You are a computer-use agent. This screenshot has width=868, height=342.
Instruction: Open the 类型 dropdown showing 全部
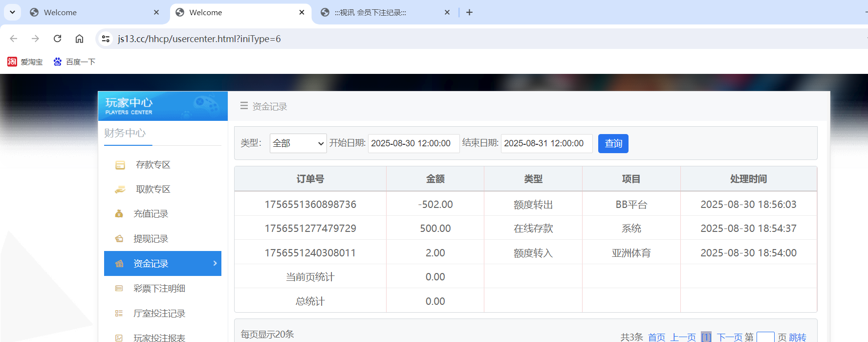click(298, 143)
